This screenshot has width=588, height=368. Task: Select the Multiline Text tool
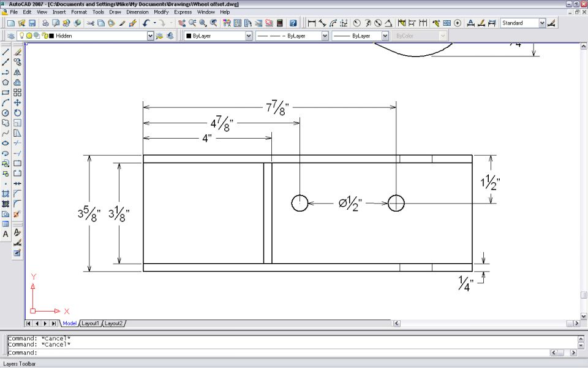point(6,234)
